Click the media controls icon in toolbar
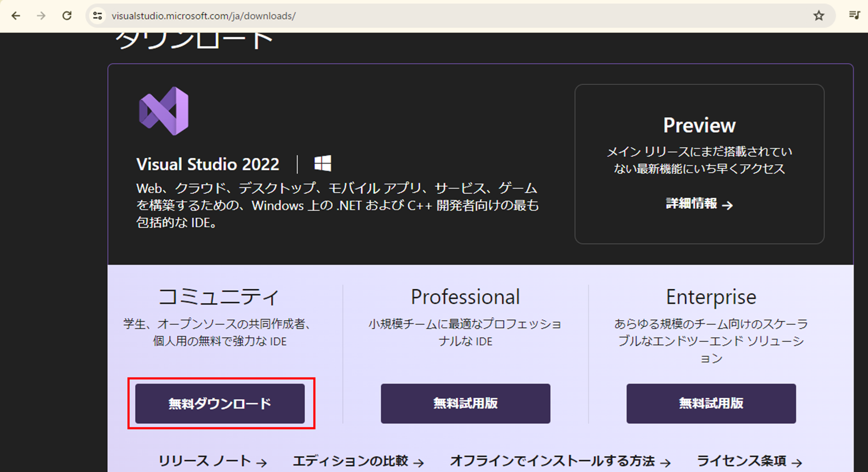 854,15
